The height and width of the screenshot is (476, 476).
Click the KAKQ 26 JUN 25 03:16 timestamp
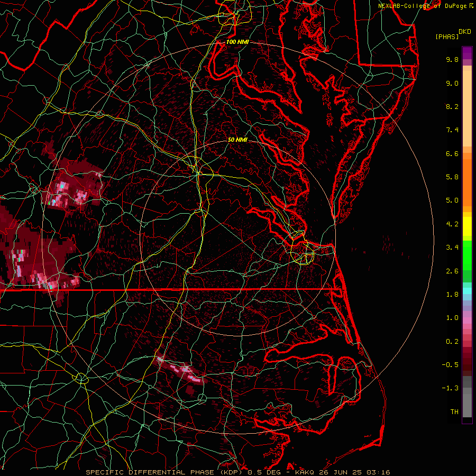coord(343,472)
